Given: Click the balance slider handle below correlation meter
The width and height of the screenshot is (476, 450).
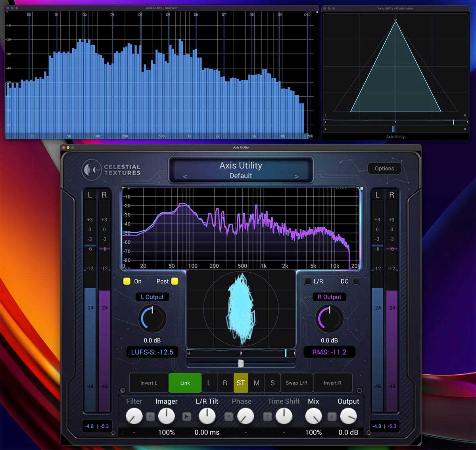Looking at the screenshot, I should pyautogui.click(x=241, y=364).
